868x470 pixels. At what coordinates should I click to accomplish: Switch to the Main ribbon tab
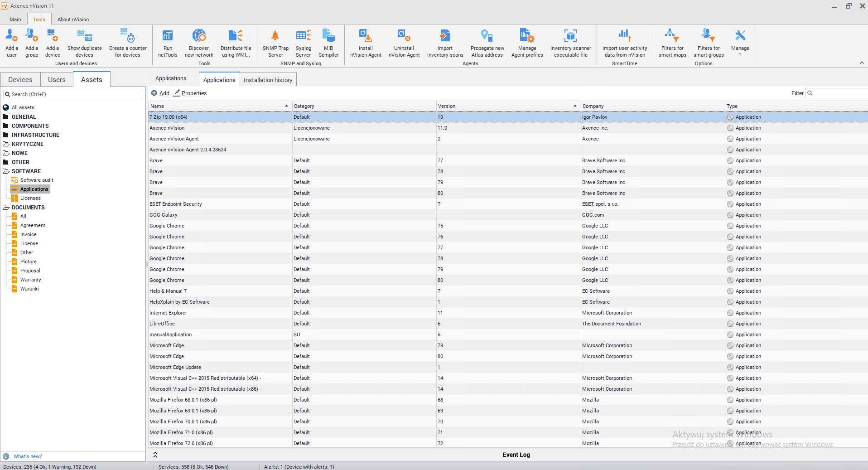pos(15,19)
